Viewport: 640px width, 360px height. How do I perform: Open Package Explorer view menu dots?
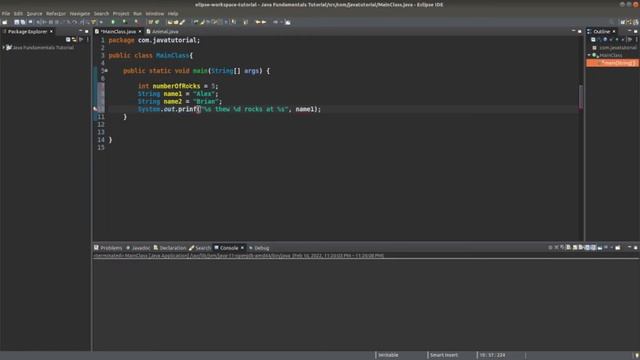[87, 40]
